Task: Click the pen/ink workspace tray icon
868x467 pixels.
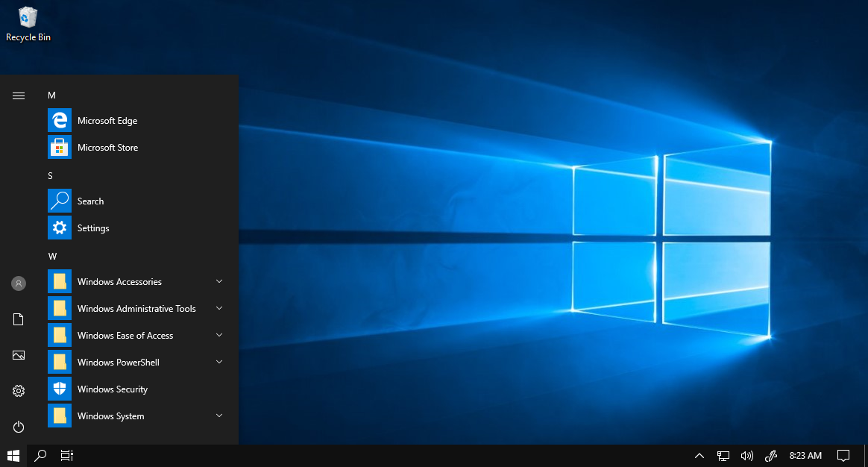Action: click(770, 455)
